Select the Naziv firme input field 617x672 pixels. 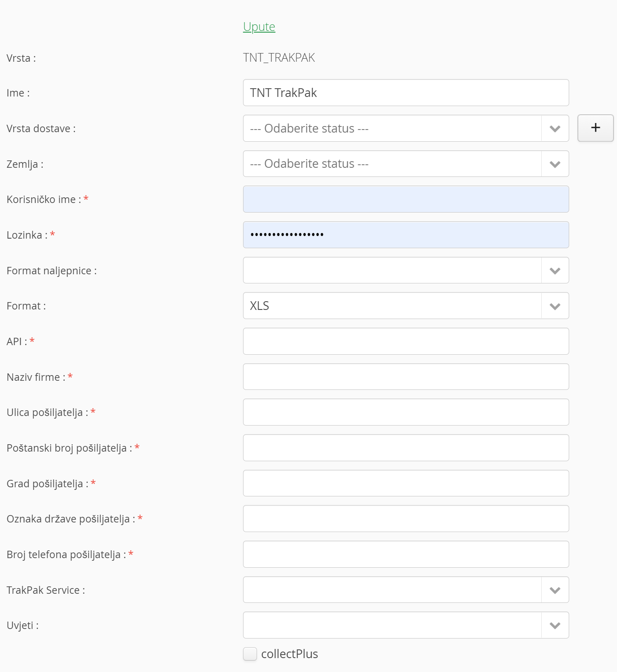(x=406, y=377)
